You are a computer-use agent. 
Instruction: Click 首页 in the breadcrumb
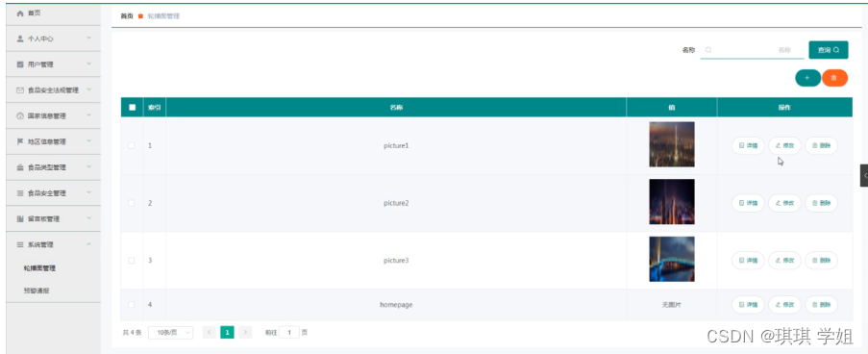point(127,16)
